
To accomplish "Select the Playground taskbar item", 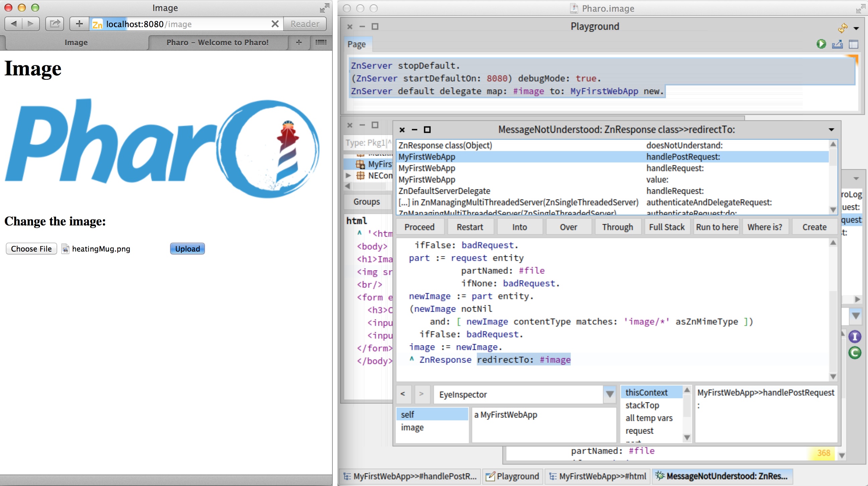I will pyautogui.click(x=512, y=476).
